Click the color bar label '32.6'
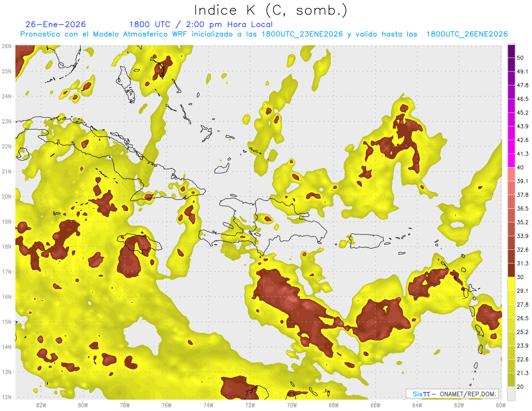 (x=522, y=250)
